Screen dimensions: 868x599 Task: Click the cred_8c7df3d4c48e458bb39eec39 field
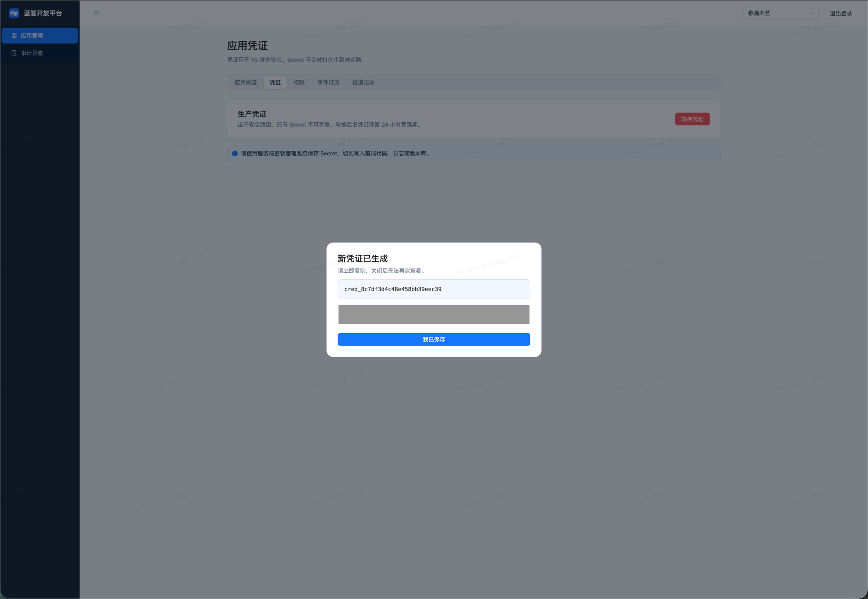coord(434,289)
